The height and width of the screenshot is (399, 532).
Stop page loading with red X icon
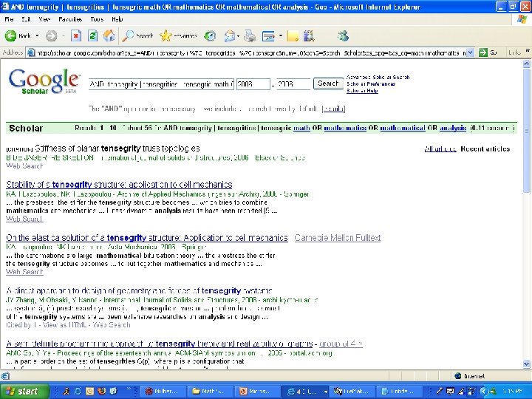(x=76, y=35)
